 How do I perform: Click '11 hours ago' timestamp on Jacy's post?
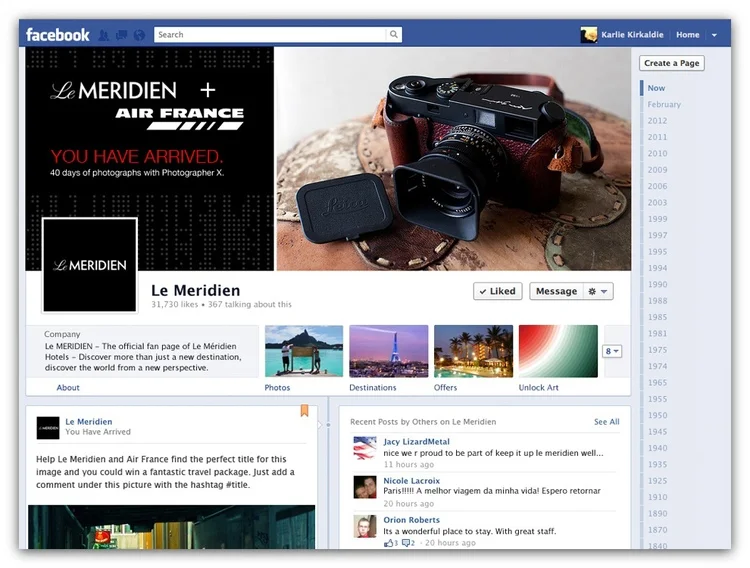pos(408,464)
